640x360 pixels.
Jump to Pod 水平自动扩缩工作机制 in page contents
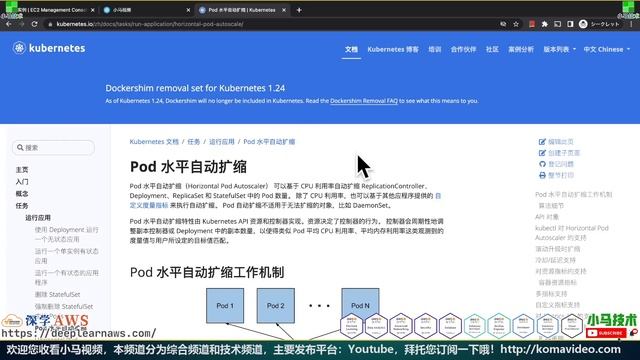pos(573,195)
